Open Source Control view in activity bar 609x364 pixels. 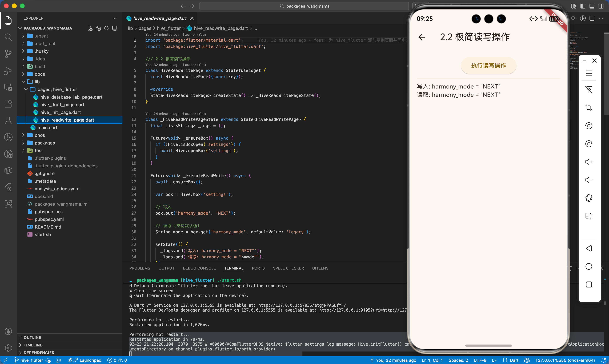(x=8, y=53)
